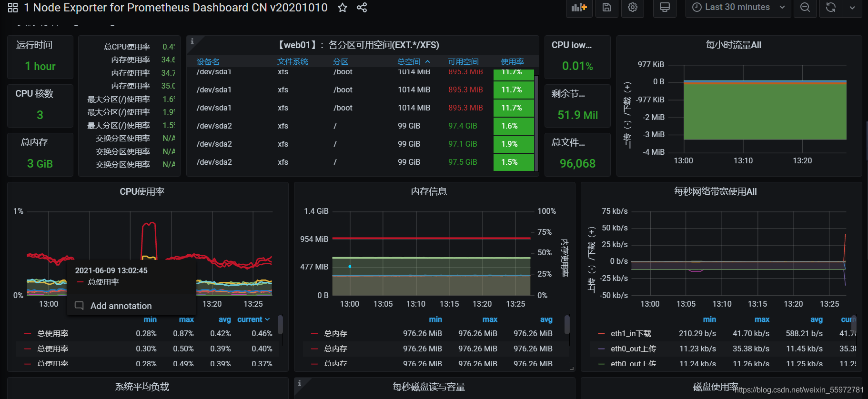This screenshot has width=868, height=399.
Task: Open 系统平均负载 panel title menu
Action: (x=142, y=387)
